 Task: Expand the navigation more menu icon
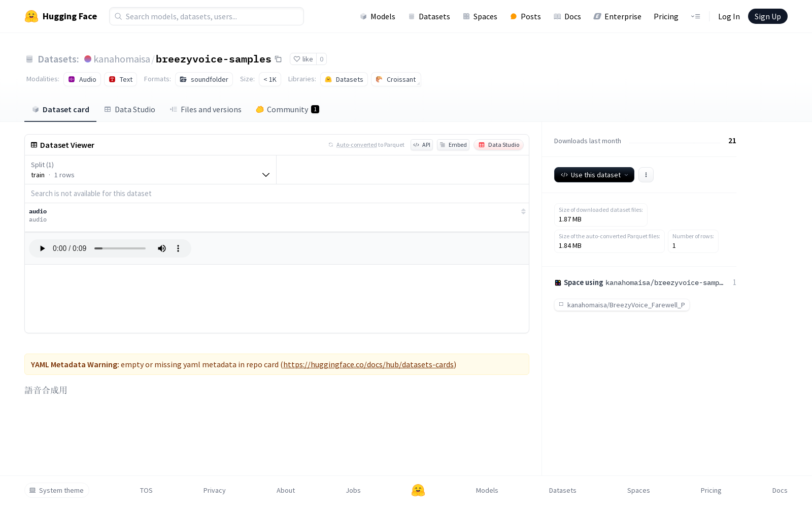(695, 16)
